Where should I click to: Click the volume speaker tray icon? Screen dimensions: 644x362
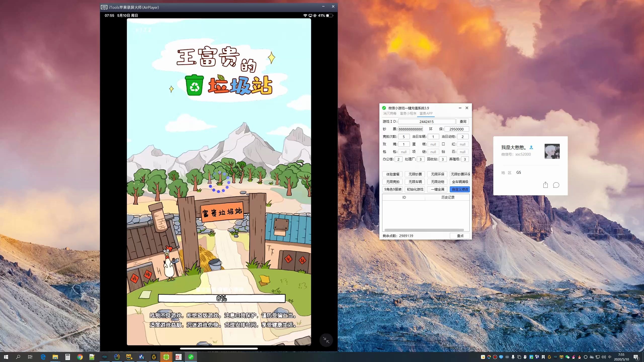point(603,357)
